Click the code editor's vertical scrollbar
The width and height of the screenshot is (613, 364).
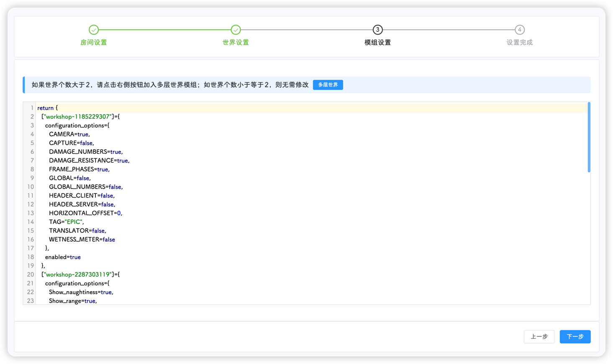tap(589, 138)
